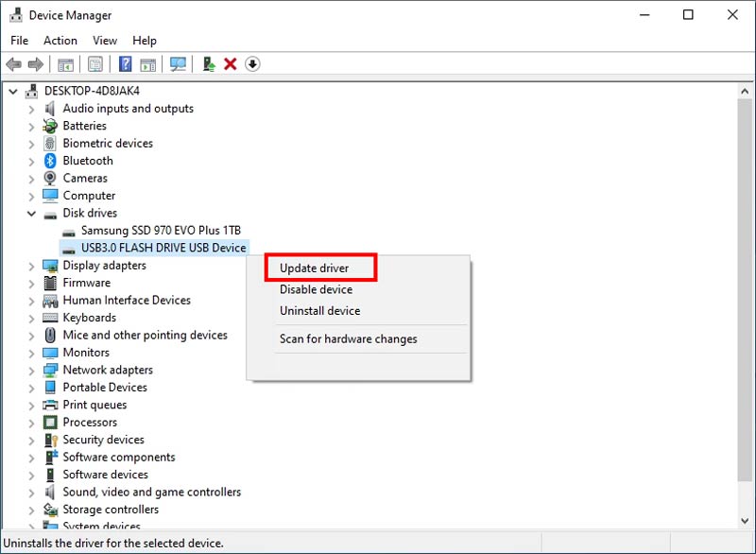Expand the Network adapters category

click(x=31, y=371)
